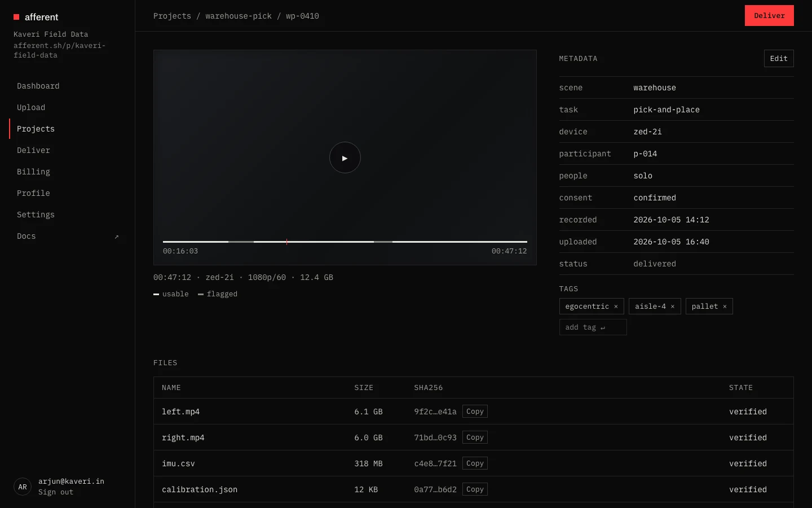The width and height of the screenshot is (812, 508).
Task: Copy SHA256 of imu.csv
Action: point(475,463)
